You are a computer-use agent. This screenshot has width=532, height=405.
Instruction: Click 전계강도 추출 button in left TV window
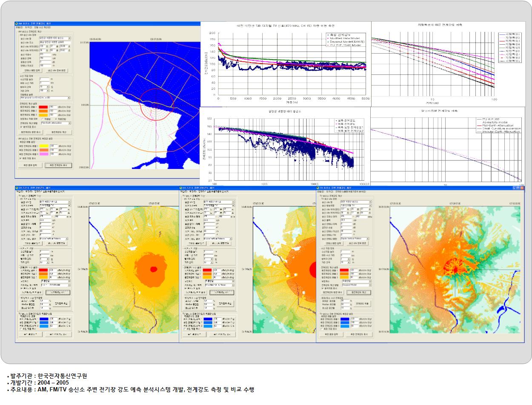[61, 303]
